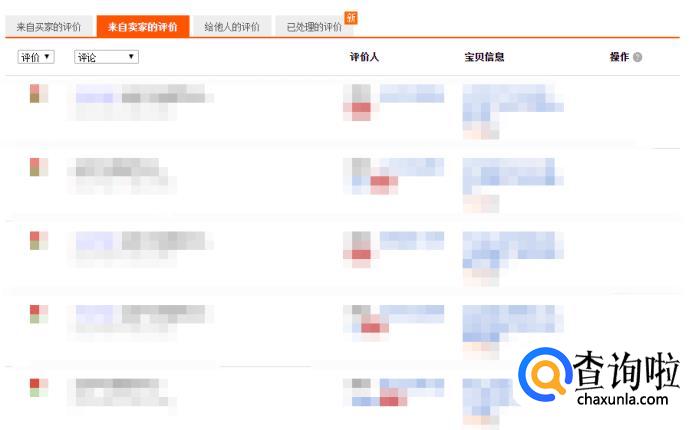Click the second row's rating flower icon

coord(38,167)
